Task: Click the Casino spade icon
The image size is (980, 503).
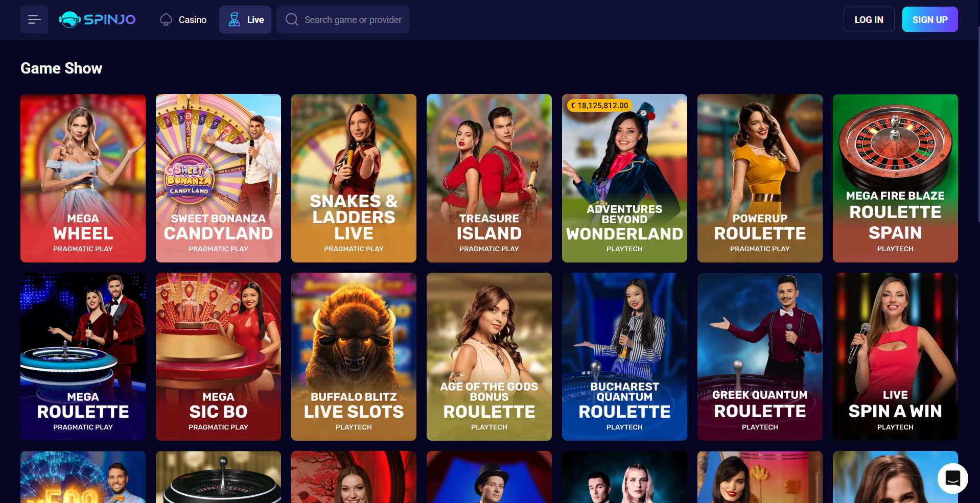Action: [166, 20]
